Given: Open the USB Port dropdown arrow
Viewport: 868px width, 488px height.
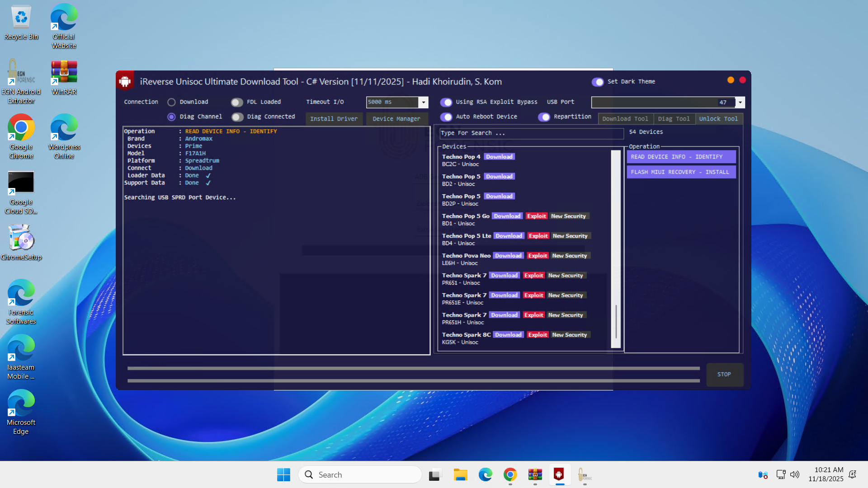Looking at the screenshot, I should tap(740, 103).
